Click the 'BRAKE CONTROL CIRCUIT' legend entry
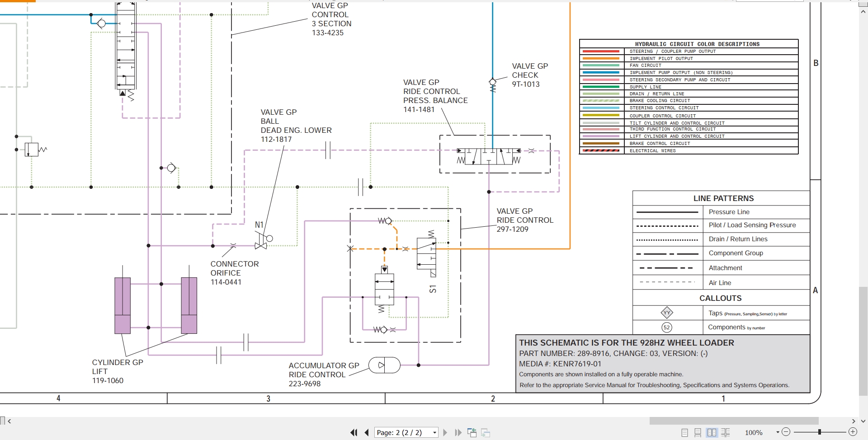Image resolution: width=868 pixels, height=440 pixels. (660, 144)
